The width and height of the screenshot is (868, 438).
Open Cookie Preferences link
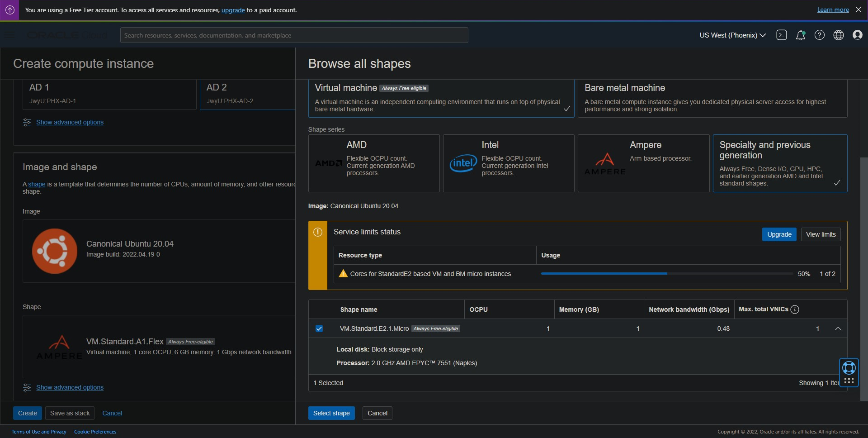pyautogui.click(x=95, y=432)
